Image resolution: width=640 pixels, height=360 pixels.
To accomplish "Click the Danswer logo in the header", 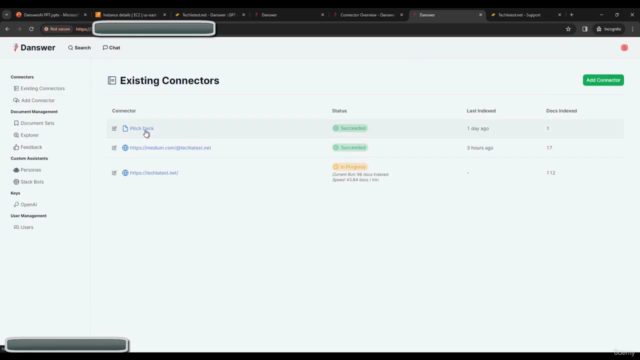I will click(34, 48).
